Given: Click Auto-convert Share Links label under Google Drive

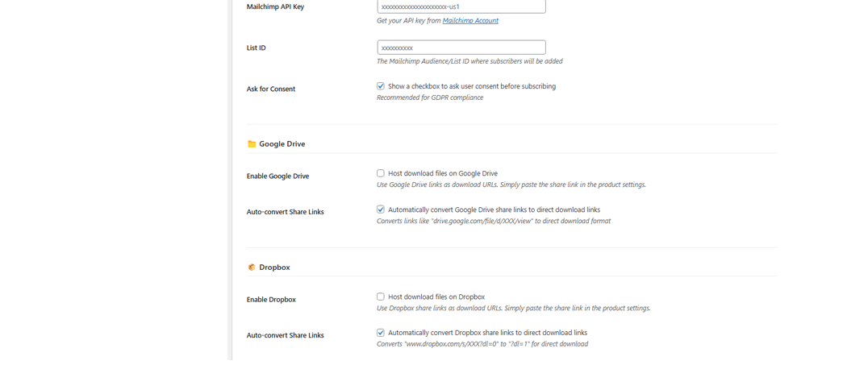Looking at the screenshot, I should tap(285, 212).
